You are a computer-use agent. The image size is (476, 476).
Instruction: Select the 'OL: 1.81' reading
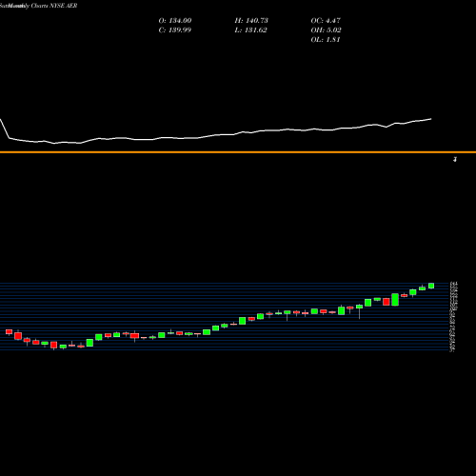(326, 40)
